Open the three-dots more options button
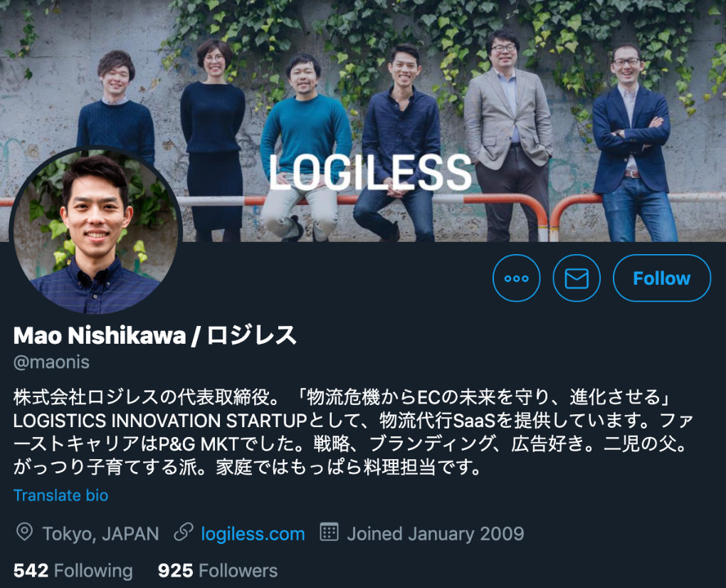This screenshot has width=726, height=588. tap(516, 278)
